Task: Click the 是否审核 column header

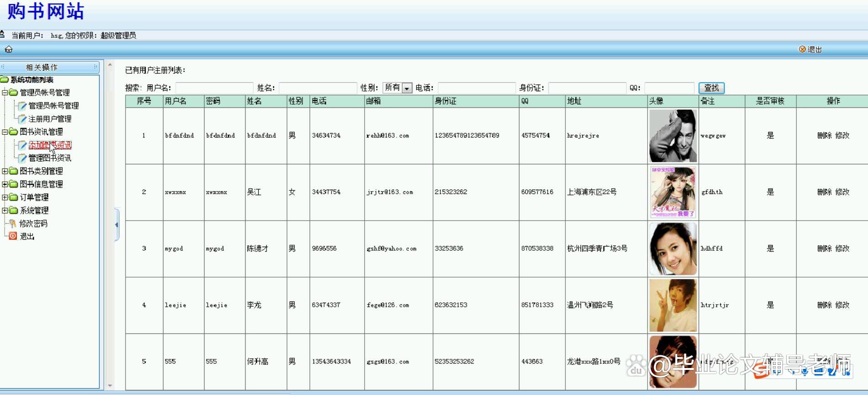Action: pyautogui.click(x=770, y=101)
